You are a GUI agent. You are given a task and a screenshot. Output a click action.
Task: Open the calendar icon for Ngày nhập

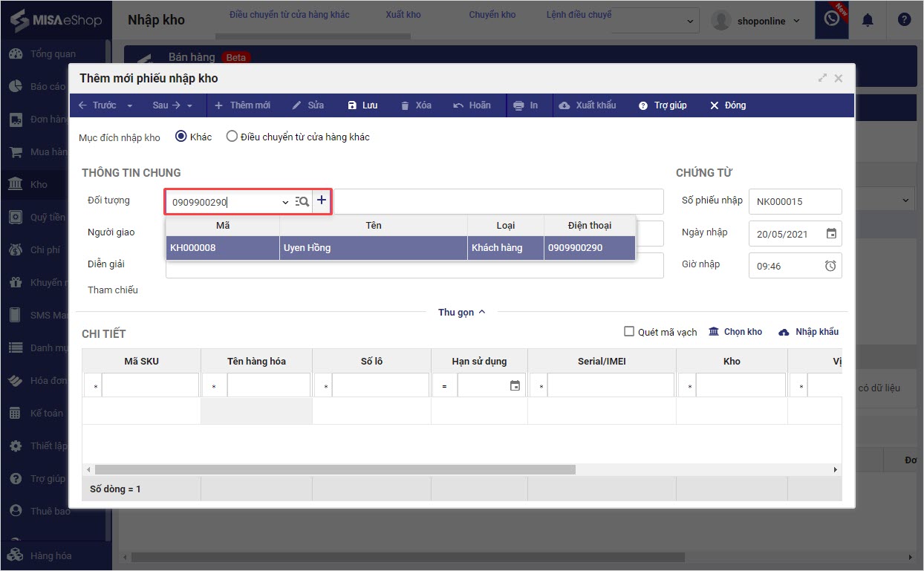pos(831,234)
